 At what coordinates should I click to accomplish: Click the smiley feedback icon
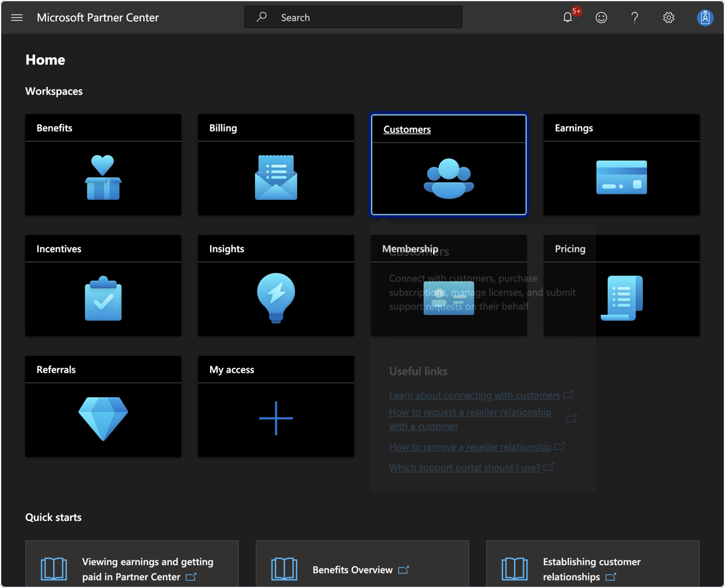click(x=601, y=18)
